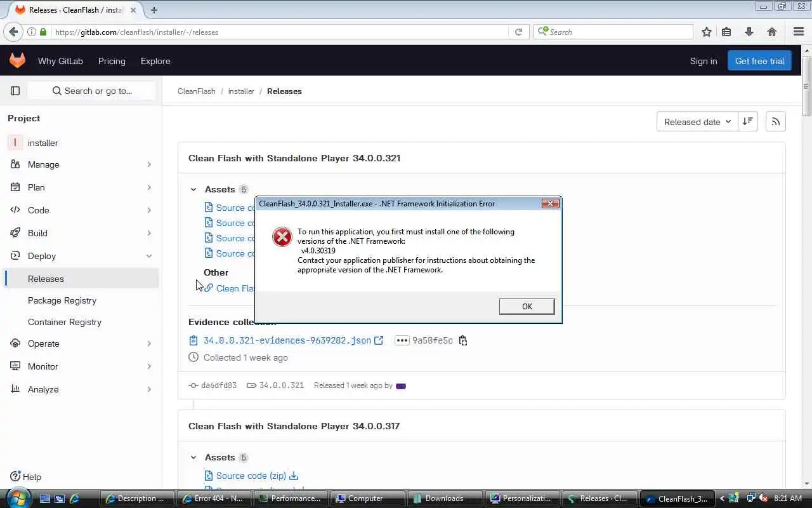
Task: Open the Why GitLab menu
Action: pos(60,61)
